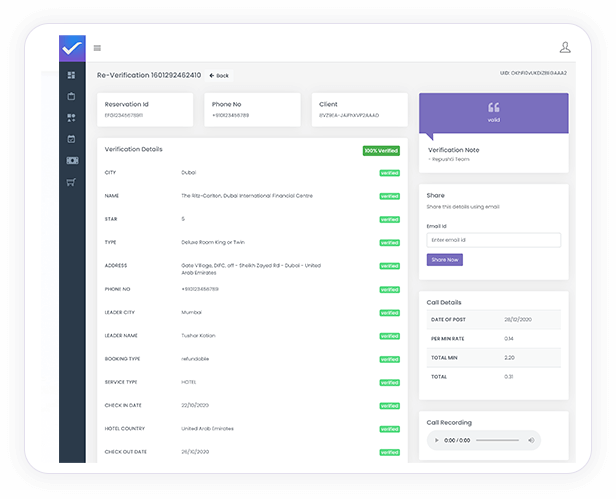The image size is (616, 499).
Task: Open the user profile icon
Action: (x=565, y=47)
